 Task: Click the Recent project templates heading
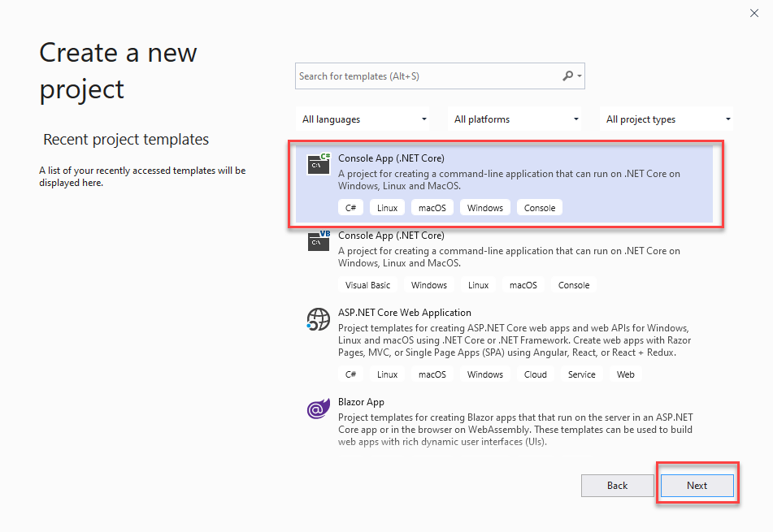(126, 140)
